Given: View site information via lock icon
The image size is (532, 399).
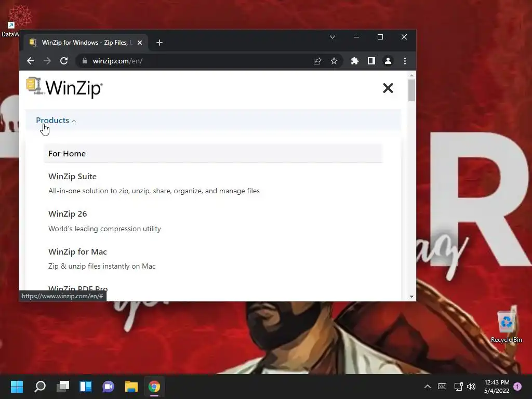Looking at the screenshot, I should (85, 61).
